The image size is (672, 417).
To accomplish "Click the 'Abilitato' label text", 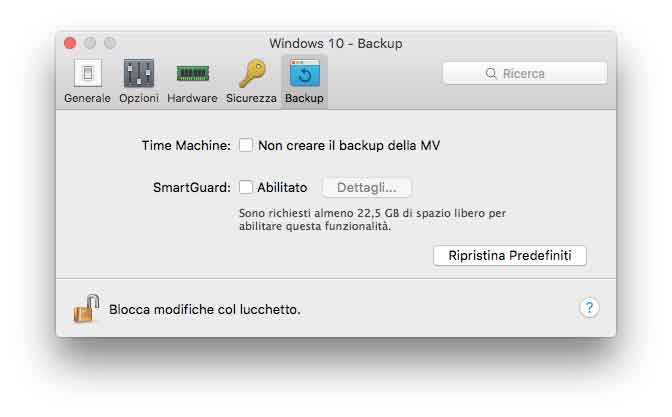I will pos(282,187).
